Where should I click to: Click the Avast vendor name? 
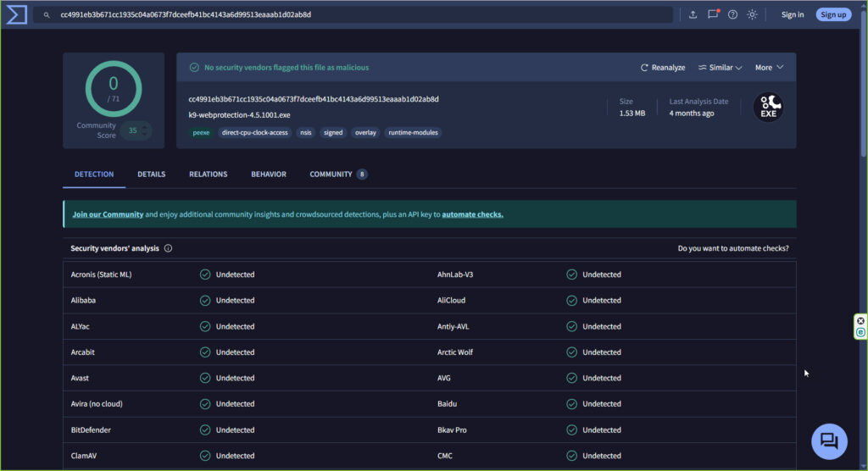pos(80,379)
